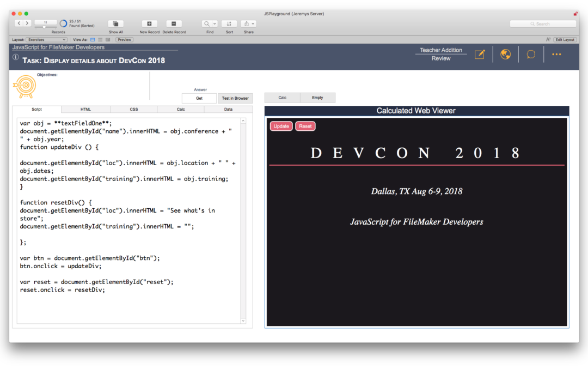Click the DEVCON 2018 heading
Screen dimensions: 588x368
click(x=416, y=153)
